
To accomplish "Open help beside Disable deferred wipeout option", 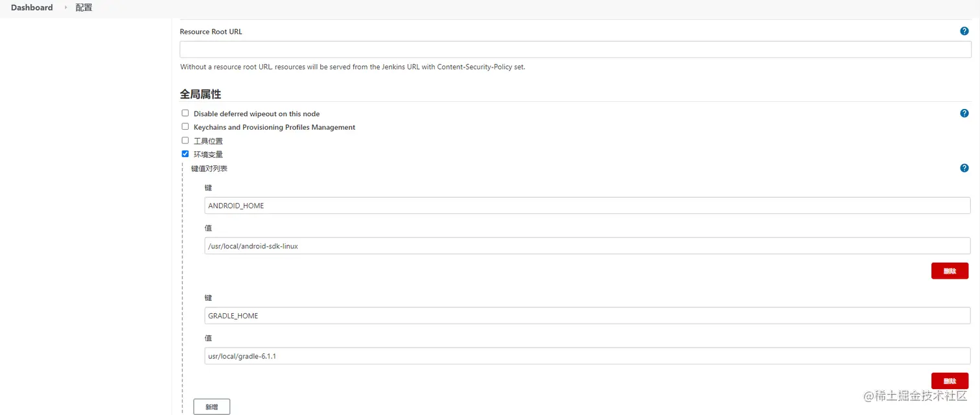I will point(964,113).
